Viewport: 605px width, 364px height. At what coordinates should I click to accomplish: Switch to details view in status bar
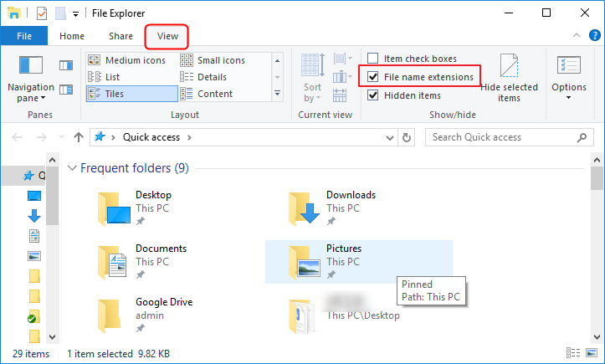[x=573, y=352]
